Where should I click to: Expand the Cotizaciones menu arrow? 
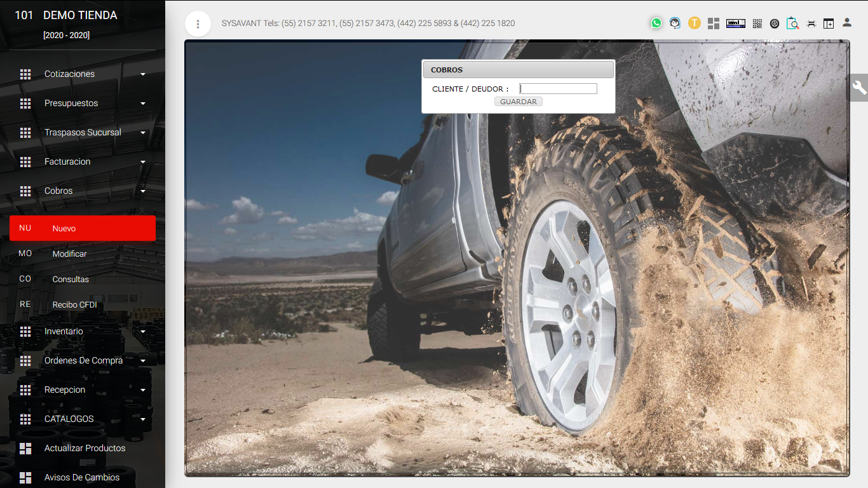[x=143, y=74]
